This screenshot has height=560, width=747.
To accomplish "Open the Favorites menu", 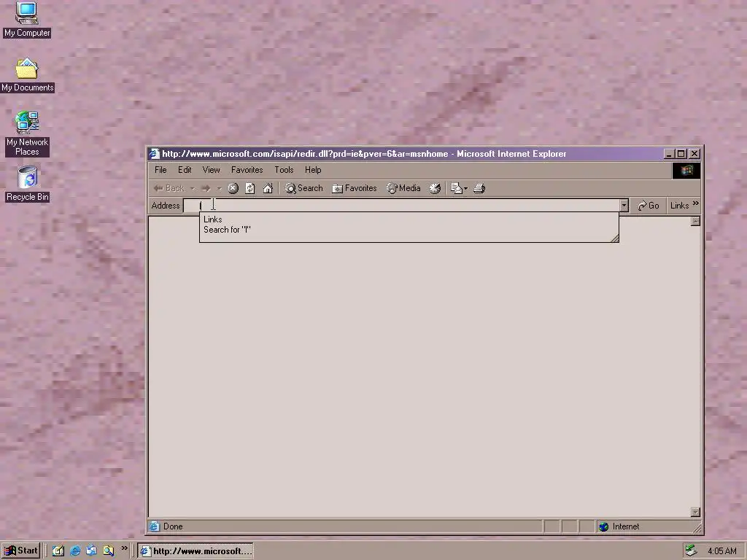I will tap(247, 170).
